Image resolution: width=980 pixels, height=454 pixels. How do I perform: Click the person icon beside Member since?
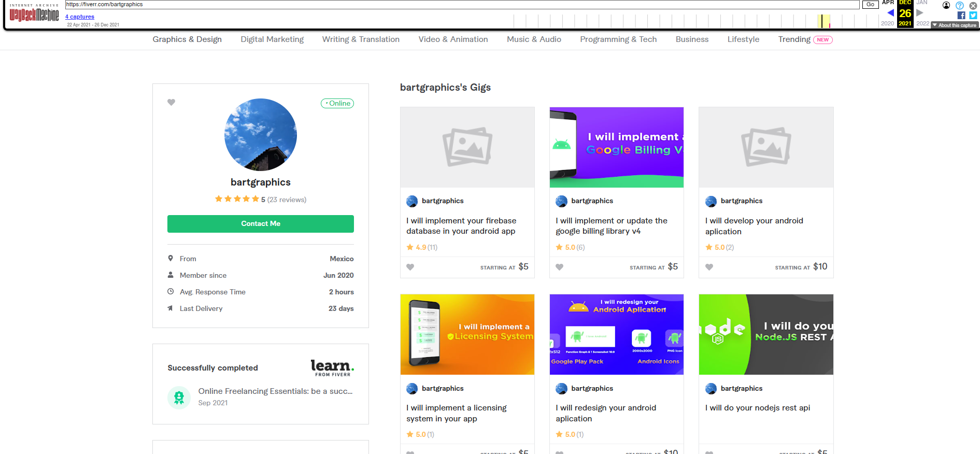(171, 275)
